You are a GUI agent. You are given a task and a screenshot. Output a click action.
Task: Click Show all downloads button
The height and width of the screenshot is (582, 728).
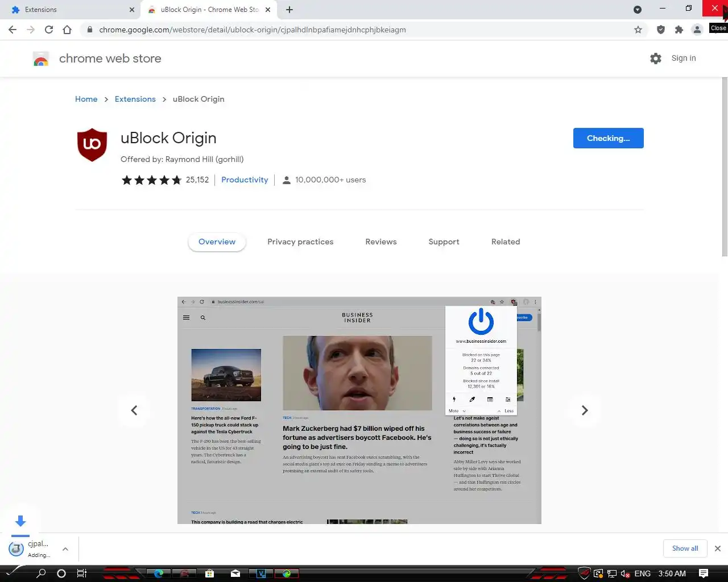pyautogui.click(x=685, y=548)
